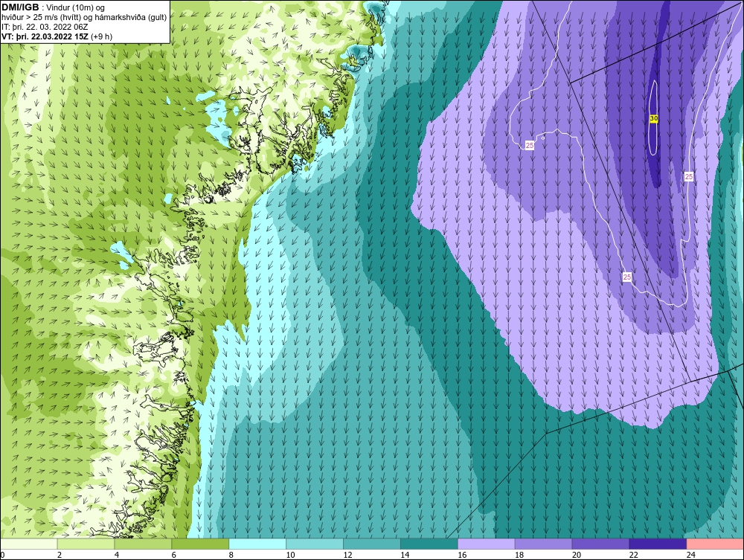This screenshot has width=744, height=560.
Task: Click the legend scale value 8
Action: point(231,555)
